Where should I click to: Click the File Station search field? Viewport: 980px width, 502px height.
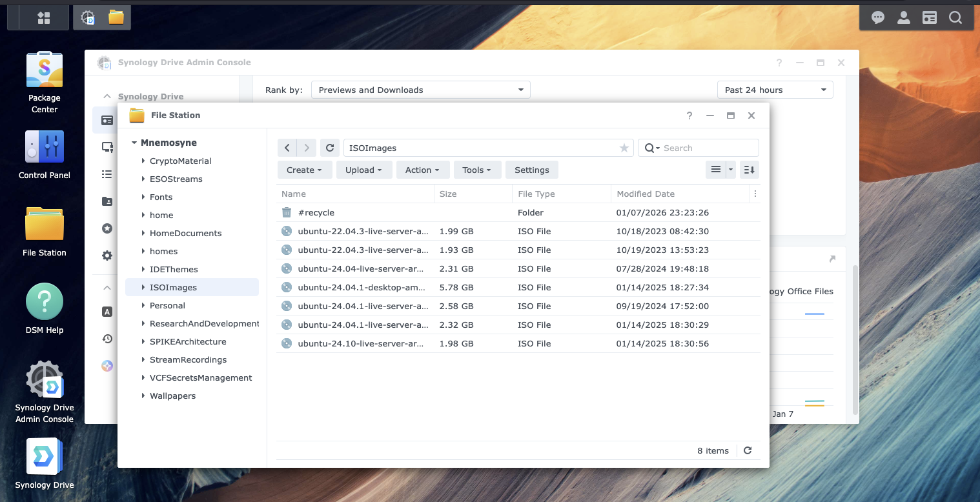tap(699, 148)
